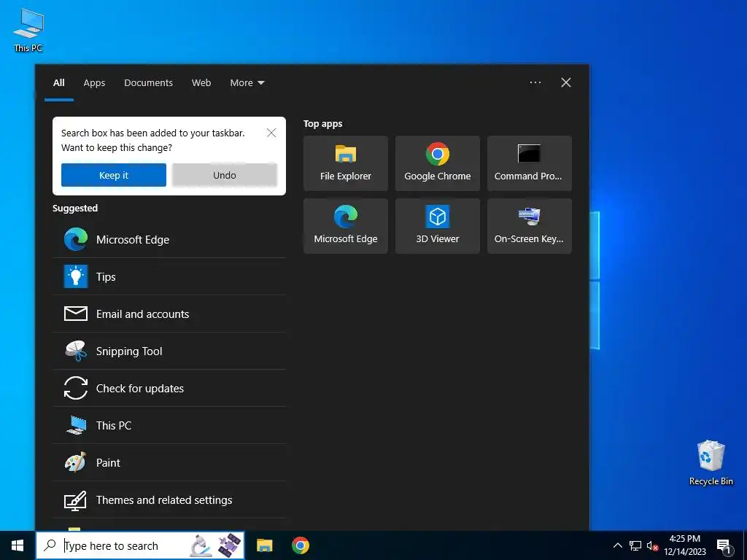Switch to the Web tab
747x560 pixels.
pos(201,83)
